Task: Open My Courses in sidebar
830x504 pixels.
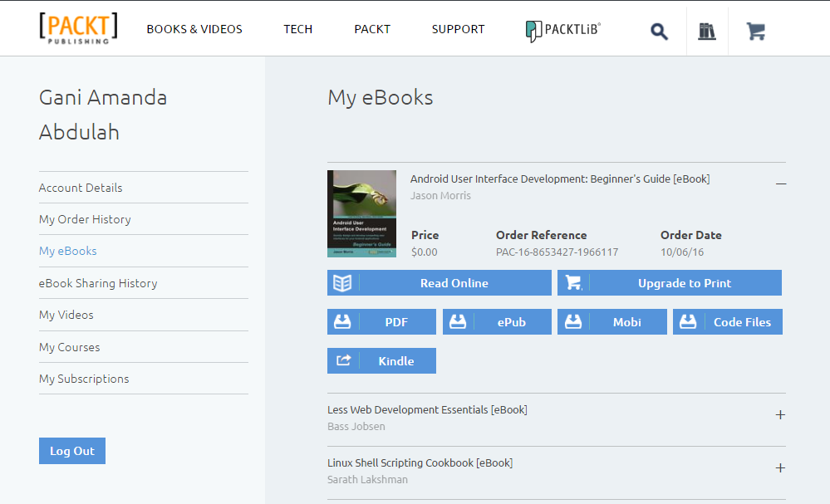Action: [69, 347]
